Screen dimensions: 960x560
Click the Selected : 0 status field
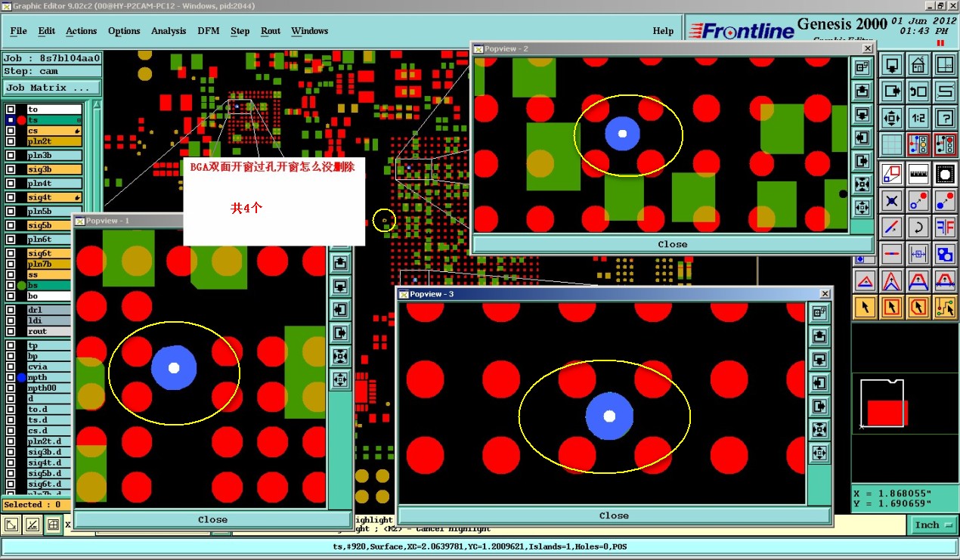click(35, 505)
